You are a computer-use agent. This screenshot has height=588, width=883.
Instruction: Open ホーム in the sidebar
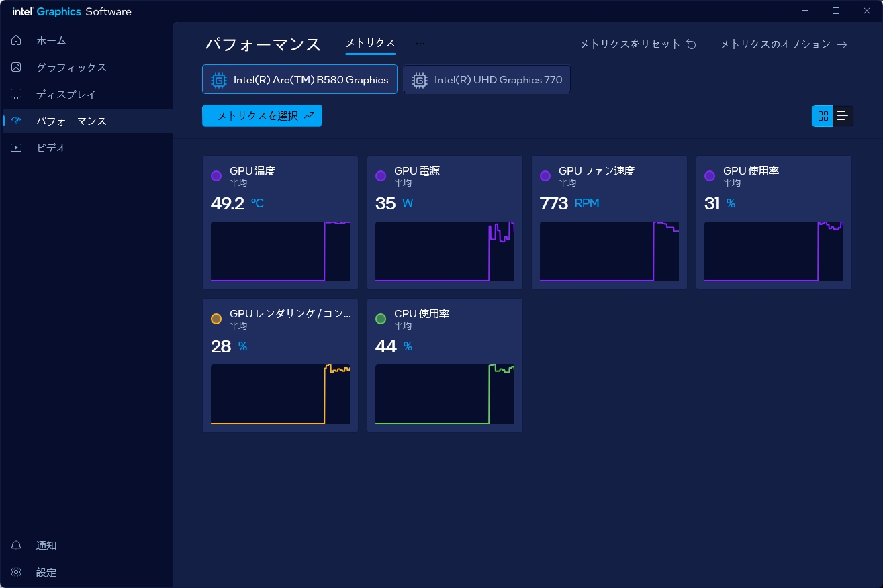coord(87,40)
